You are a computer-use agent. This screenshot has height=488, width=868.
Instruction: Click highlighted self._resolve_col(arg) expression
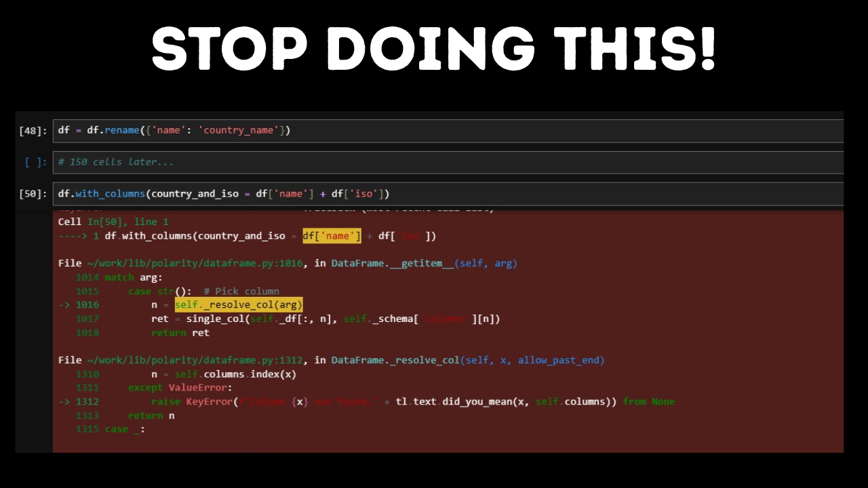239,305
